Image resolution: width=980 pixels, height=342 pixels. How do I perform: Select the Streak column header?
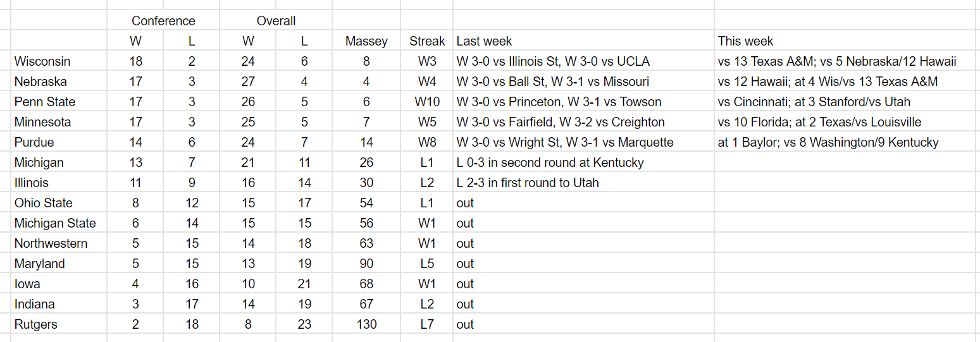427,41
